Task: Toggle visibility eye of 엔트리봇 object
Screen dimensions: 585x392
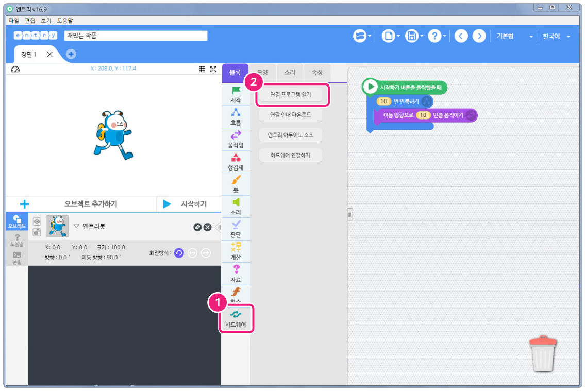Action: tap(37, 221)
